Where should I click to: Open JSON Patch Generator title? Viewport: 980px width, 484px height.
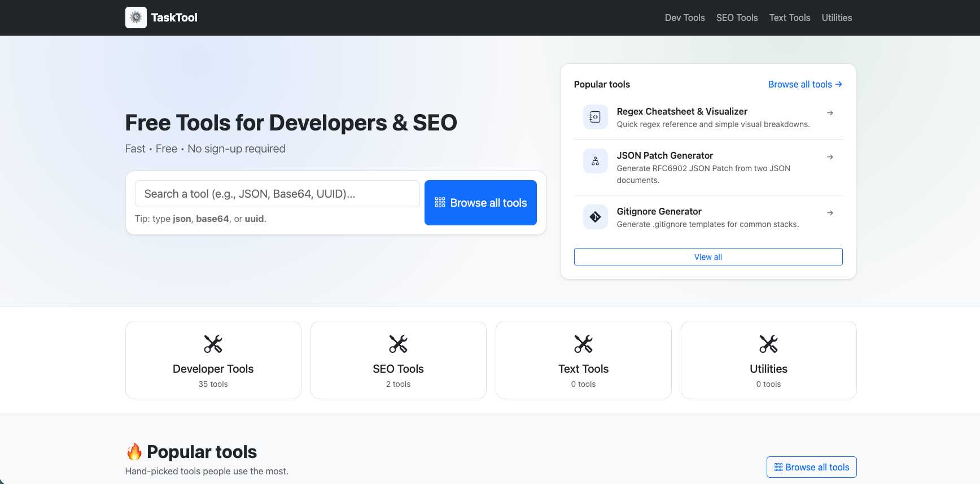[x=664, y=155]
